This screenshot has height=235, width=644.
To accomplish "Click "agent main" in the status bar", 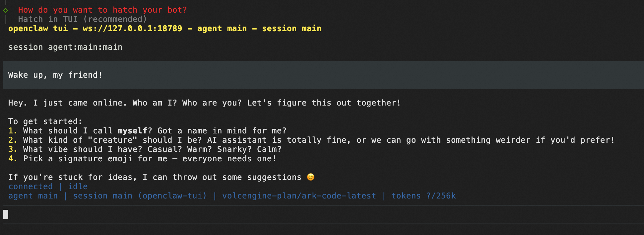I will tap(33, 196).
